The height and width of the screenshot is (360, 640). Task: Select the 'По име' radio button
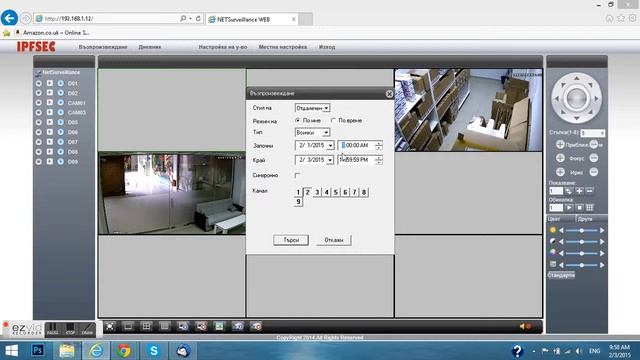point(298,120)
